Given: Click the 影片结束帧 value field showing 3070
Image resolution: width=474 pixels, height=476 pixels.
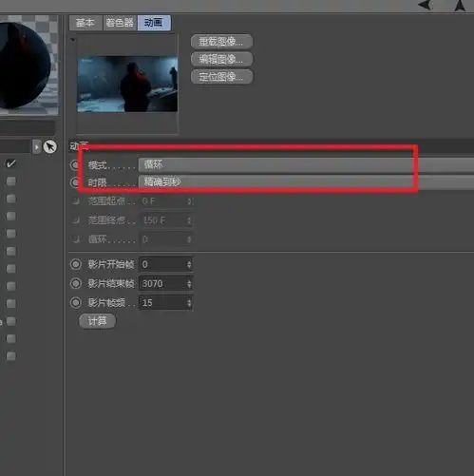Looking at the screenshot, I should coord(165,283).
